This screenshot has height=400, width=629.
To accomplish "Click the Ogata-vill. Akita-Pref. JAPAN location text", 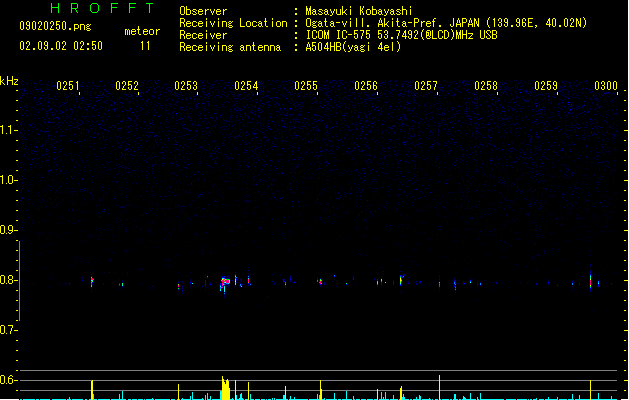I will pos(446,23).
